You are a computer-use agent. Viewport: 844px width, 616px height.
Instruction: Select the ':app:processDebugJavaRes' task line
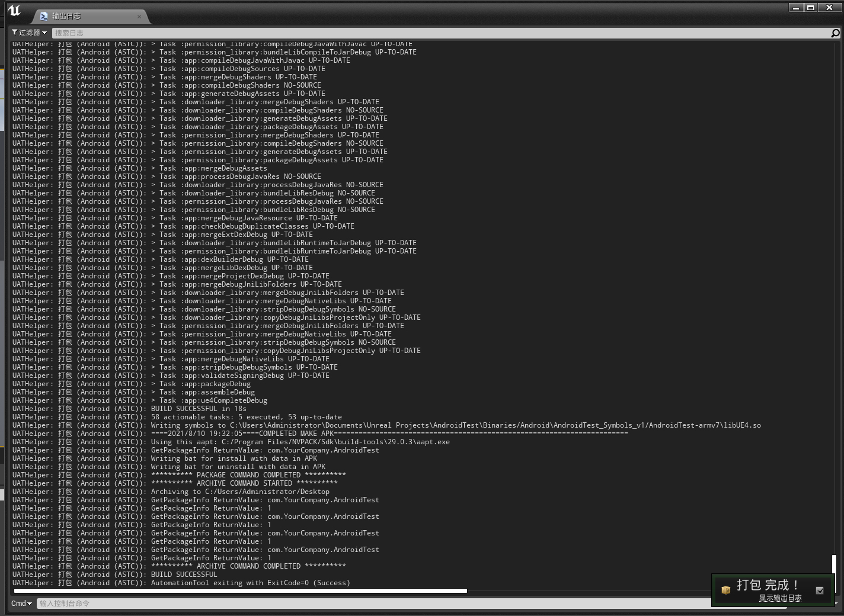pyautogui.click(x=167, y=177)
